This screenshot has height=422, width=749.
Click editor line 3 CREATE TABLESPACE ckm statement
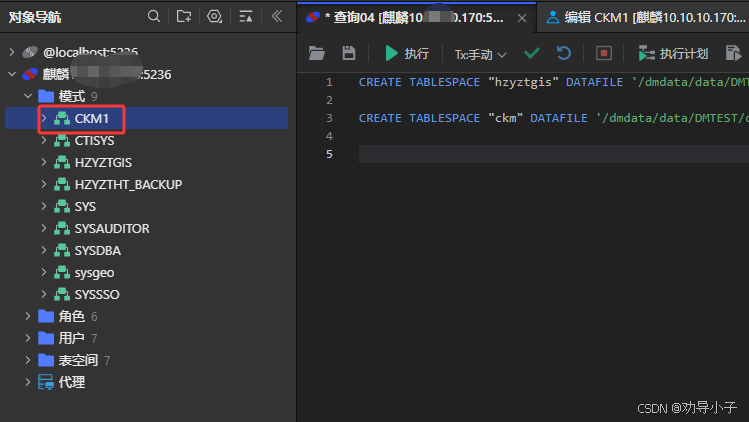click(x=554, y=118)
